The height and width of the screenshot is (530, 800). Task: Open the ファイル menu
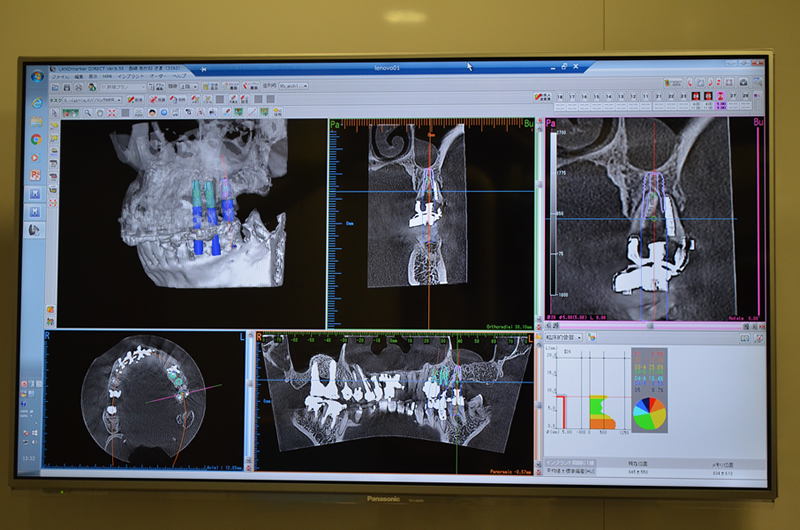[61, 77]
